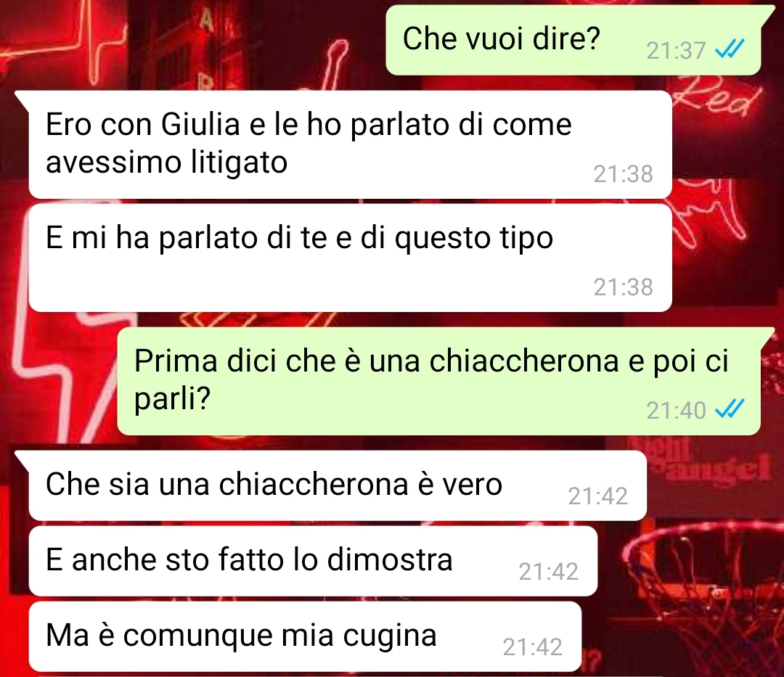Tap the blue double-check on 'Che vuoi dire?'

pyautogui.click(x=730, y=49)
